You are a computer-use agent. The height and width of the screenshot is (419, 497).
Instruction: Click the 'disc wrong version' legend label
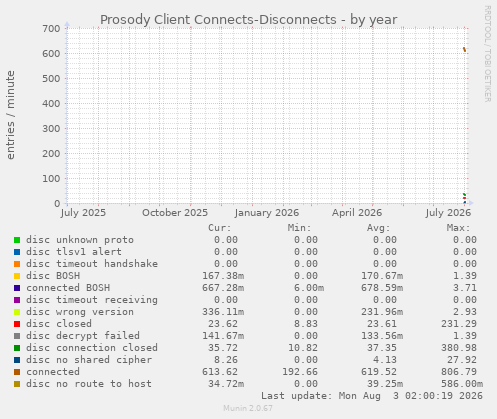tap(80, 312)
